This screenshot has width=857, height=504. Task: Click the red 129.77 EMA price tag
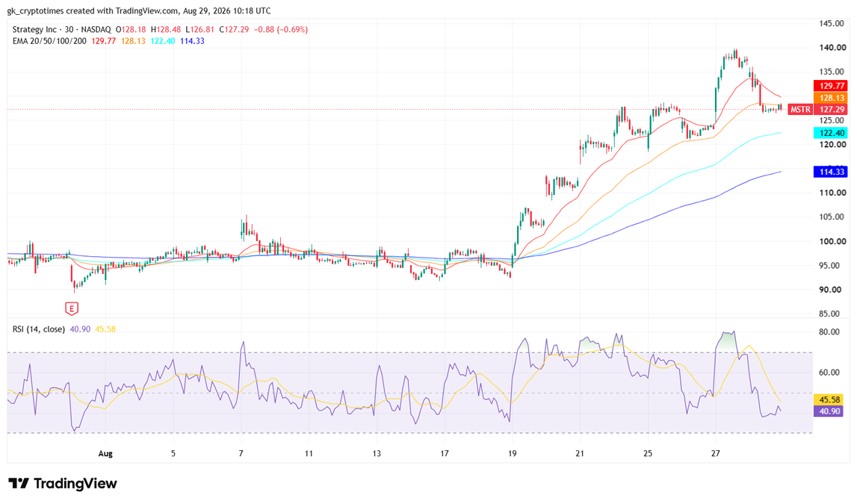831,86
